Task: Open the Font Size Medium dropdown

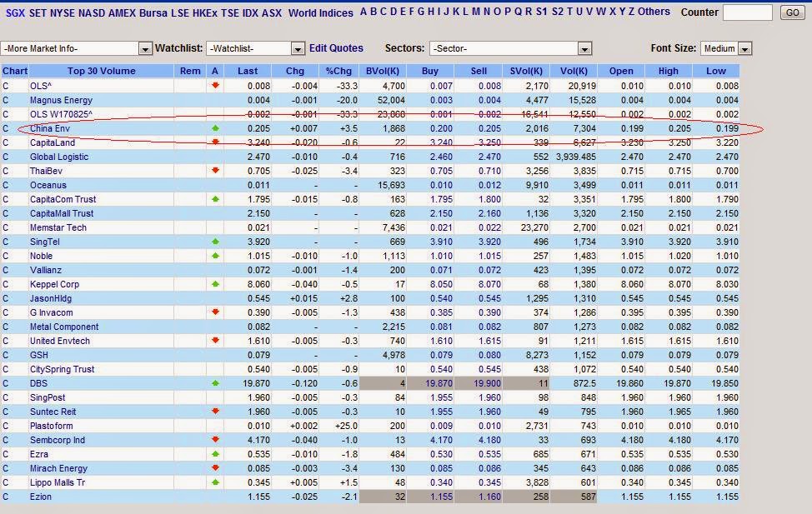Action: tap(726, 48)
